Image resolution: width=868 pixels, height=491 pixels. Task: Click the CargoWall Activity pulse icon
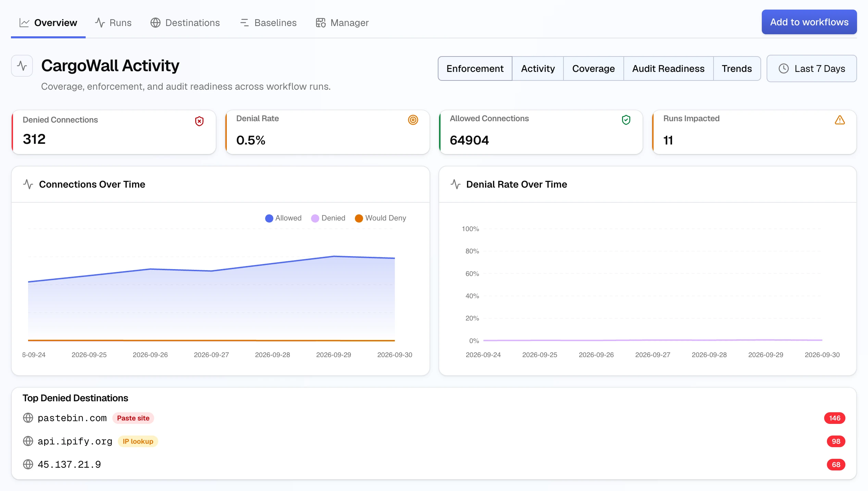point(22,66)
